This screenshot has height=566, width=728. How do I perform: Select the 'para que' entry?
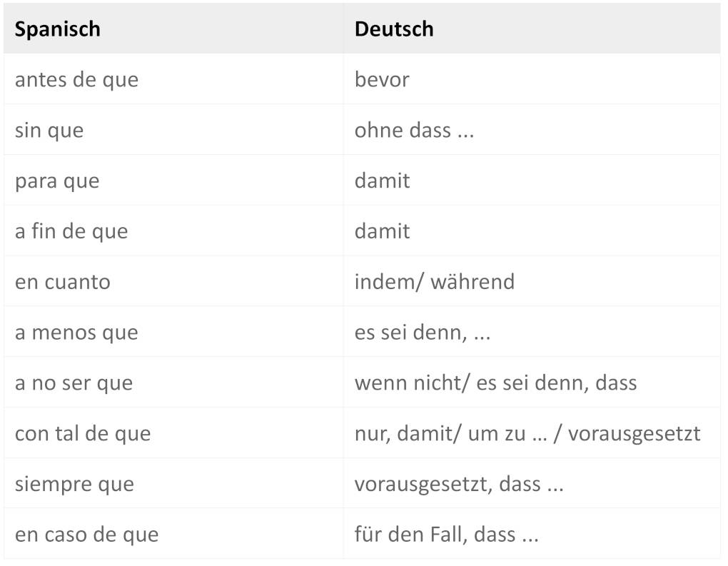point(57,181)
